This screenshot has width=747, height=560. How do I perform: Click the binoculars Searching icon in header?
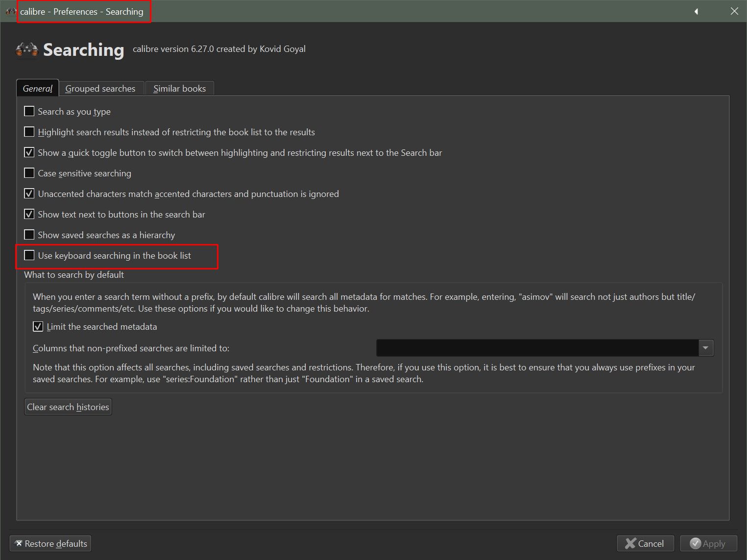tap(26, 49)
